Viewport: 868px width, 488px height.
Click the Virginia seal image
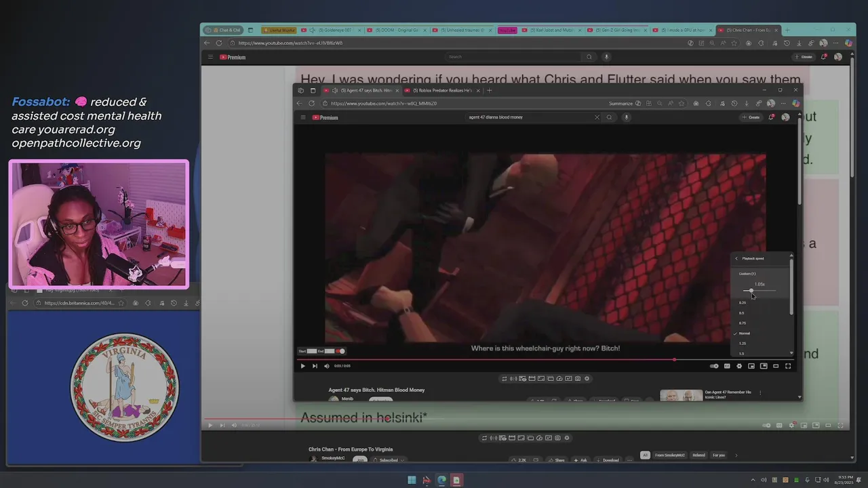pyautogui.click(x=125, y=387)
